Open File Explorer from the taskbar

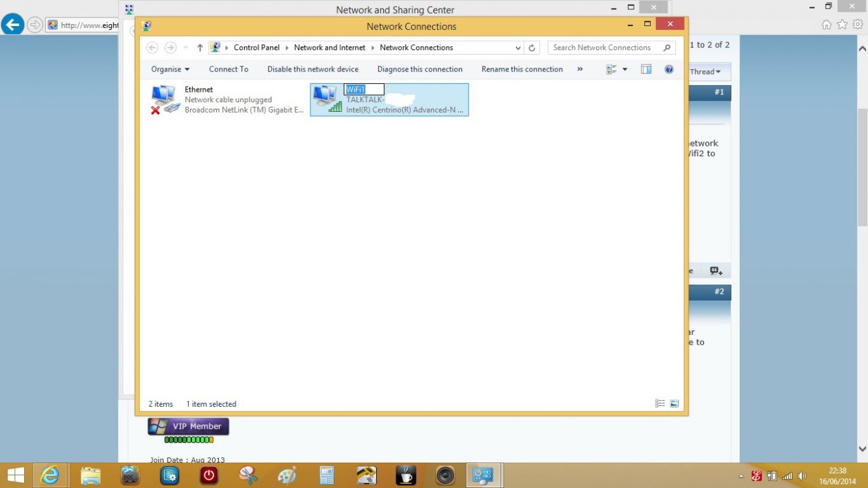[90, 475]
